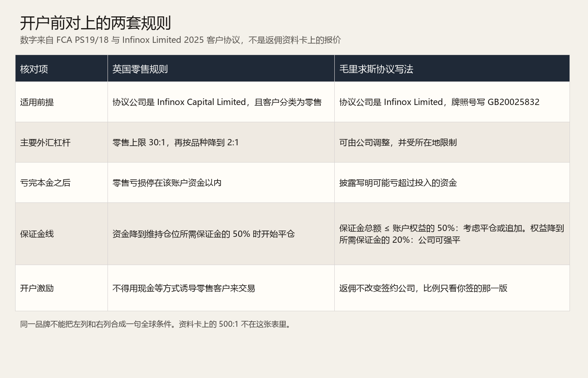Viewport: 588px width, 378px height.
Task: Select the cell mentioning Infinox Capital Limited
Action: point(221,102)
